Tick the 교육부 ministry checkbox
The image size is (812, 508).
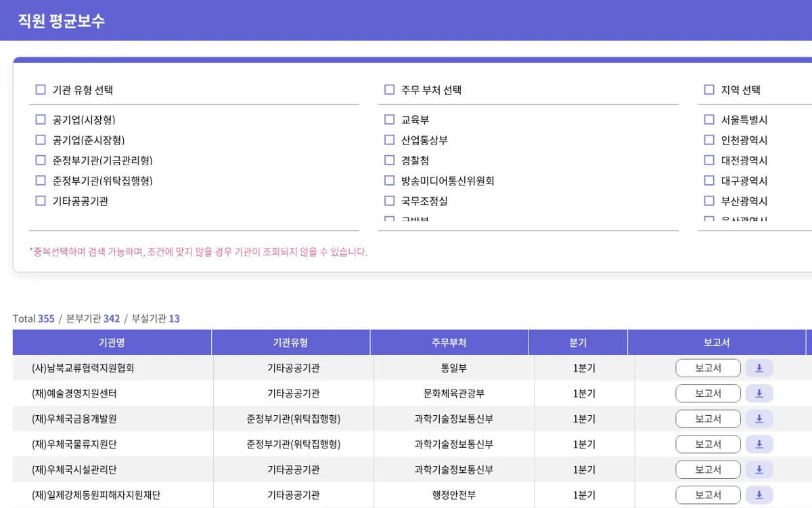click(389, 120)
